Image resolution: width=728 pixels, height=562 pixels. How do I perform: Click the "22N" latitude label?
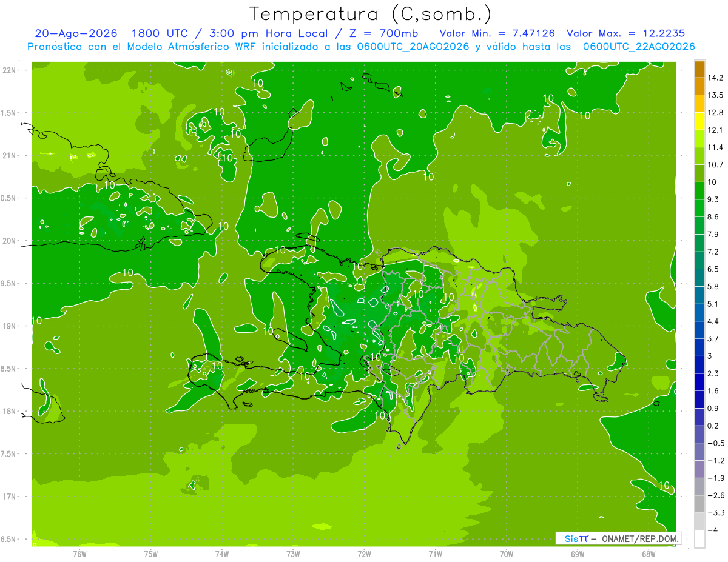coord(10,70)
